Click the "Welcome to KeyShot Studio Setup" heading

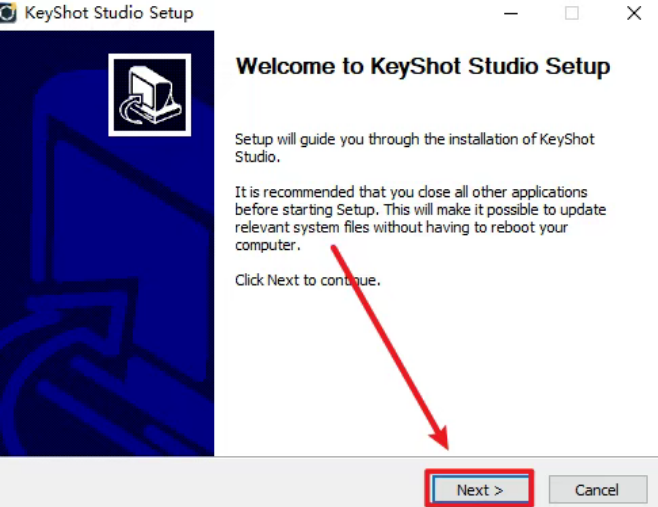pos(423,66)
